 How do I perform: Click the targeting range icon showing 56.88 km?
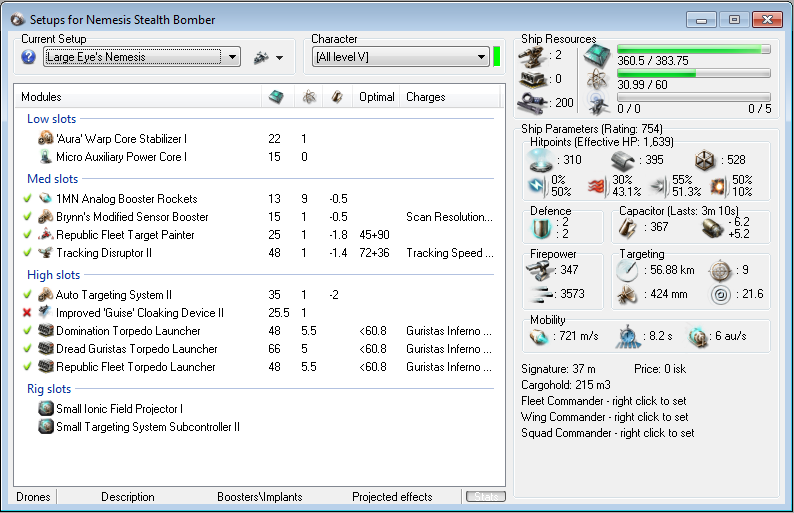tap(627, 271)
